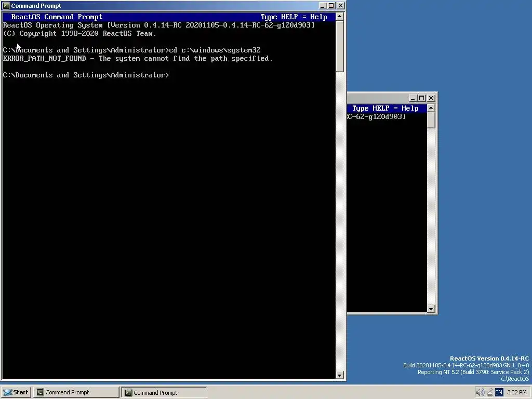Click the ERROR_PATH_NOT_FOUND message line
This screenshot has width=532, height=399.
point(138,58)
